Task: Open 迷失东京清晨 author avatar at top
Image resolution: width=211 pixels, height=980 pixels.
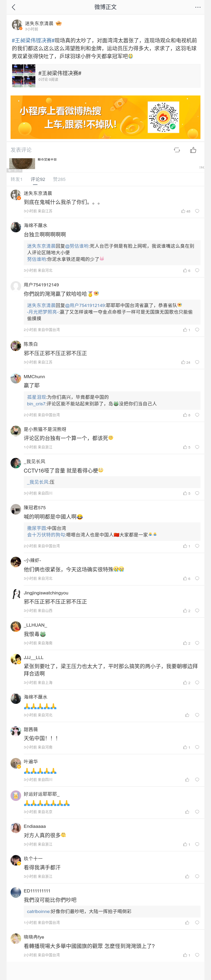Action: pos(17,25)
